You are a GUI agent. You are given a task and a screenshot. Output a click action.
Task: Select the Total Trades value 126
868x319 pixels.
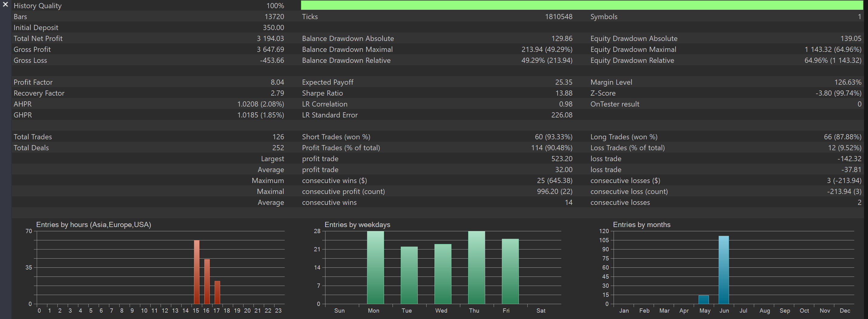[278, 137]
